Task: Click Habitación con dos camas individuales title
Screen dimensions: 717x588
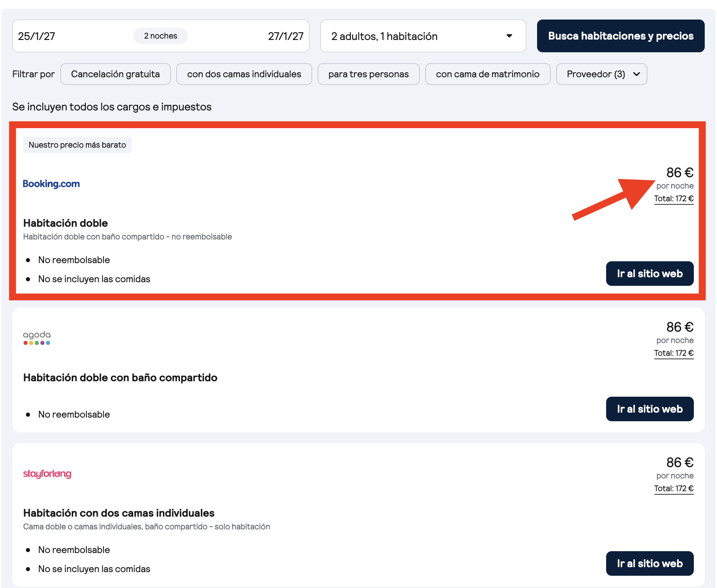Action: click(x=119, y=513)
